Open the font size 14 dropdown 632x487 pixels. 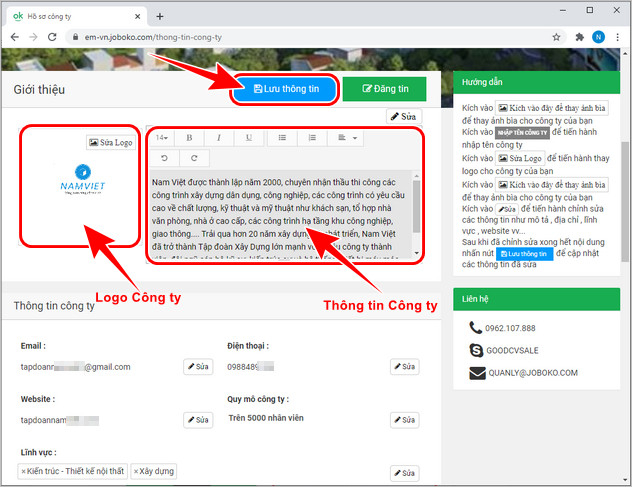(x=162, y=137)
